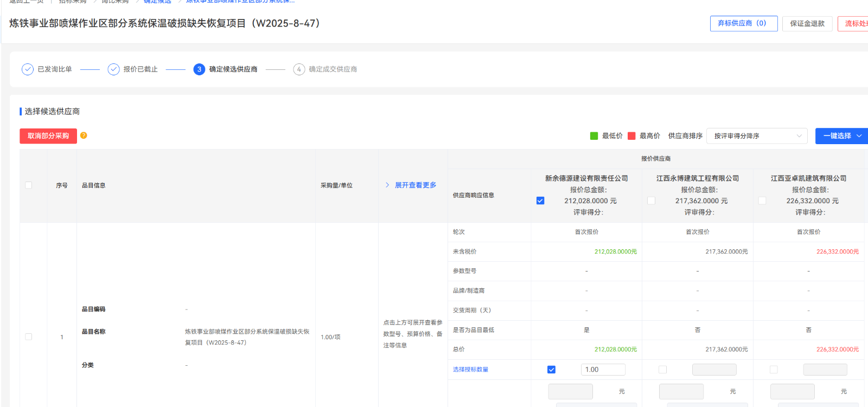Open the 供应商排序 dropdown 按评审得分降序
This screenshot has width=868, height=407.
click(x=757, y=136)
